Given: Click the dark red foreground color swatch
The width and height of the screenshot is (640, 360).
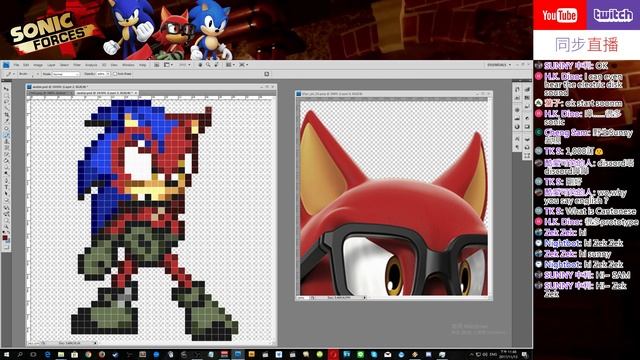Looking at the screenshot, I should pos(5,238).
